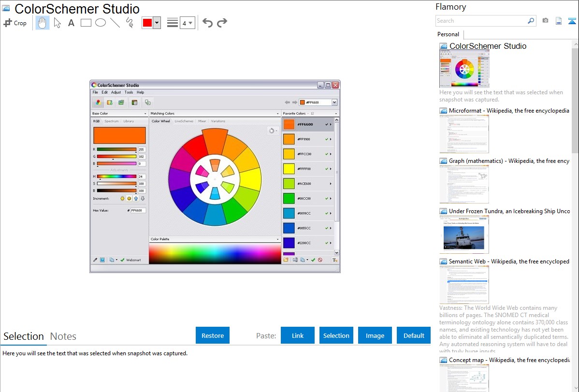This screenshot has height=392, width=579.
Task: Click the line thickness icon
Action: pyautogui.click(x=172, y=23)
